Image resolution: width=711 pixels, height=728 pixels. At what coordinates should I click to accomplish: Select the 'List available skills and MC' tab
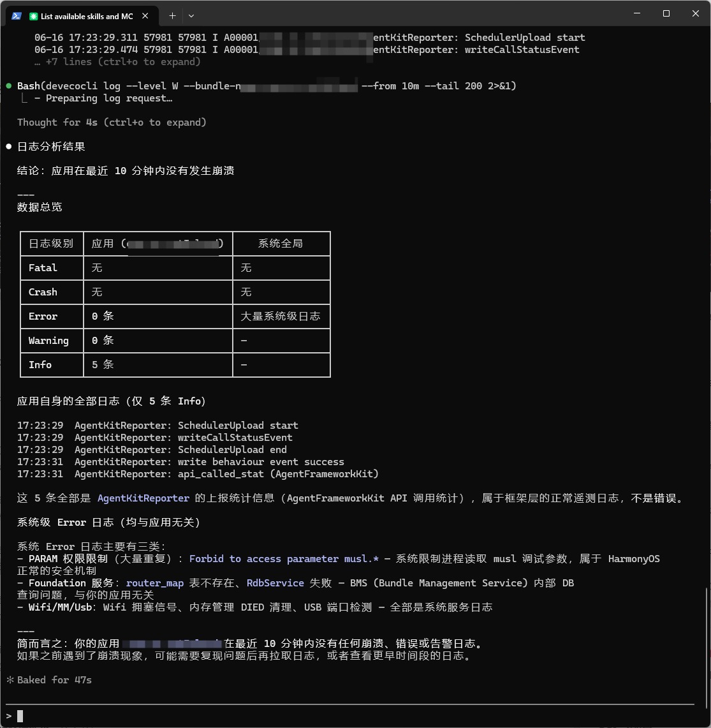[83, 16]
